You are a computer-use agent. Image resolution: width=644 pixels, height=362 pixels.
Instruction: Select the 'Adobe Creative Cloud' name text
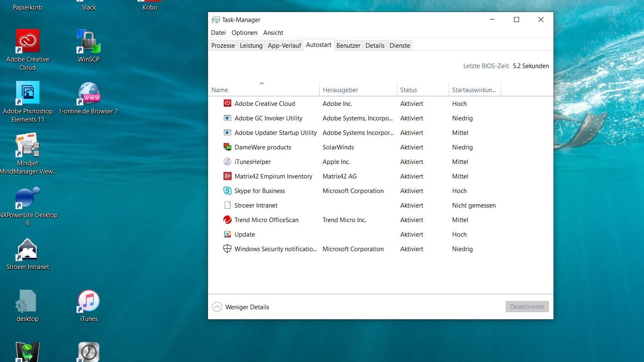tap(265, 104)
